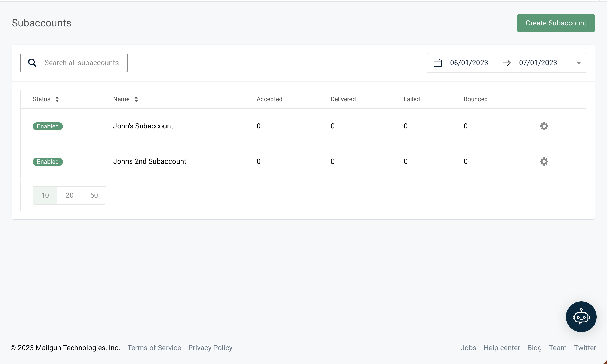This screenshot has height=364, width=607.
Task: Open settings gear for Johns 2nd Subaccount
Action: point(544,161)
